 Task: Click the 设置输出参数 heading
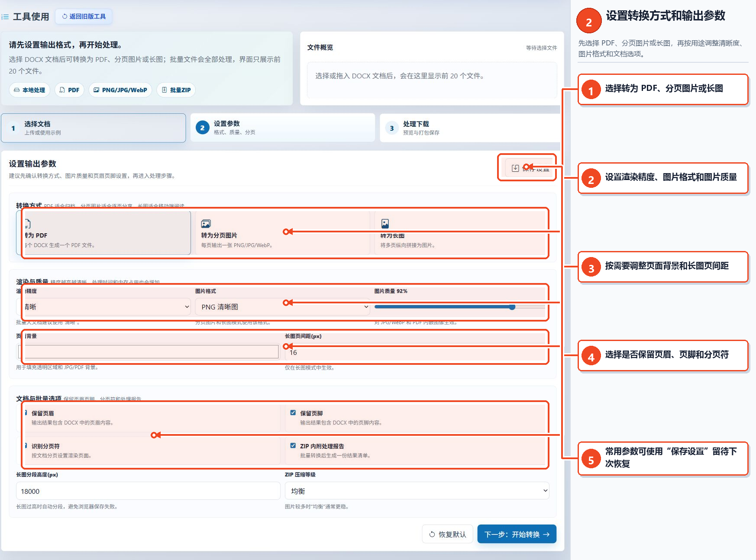pos(32,164)
